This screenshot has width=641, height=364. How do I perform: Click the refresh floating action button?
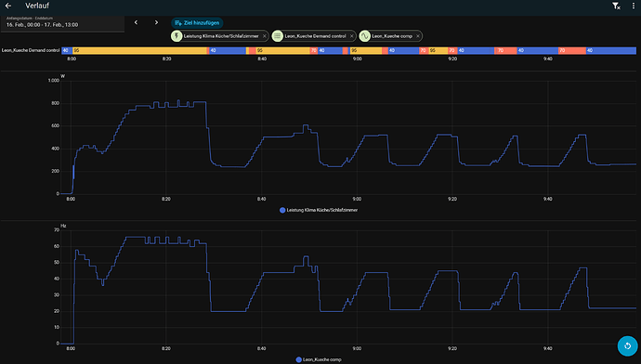point(627,346)
